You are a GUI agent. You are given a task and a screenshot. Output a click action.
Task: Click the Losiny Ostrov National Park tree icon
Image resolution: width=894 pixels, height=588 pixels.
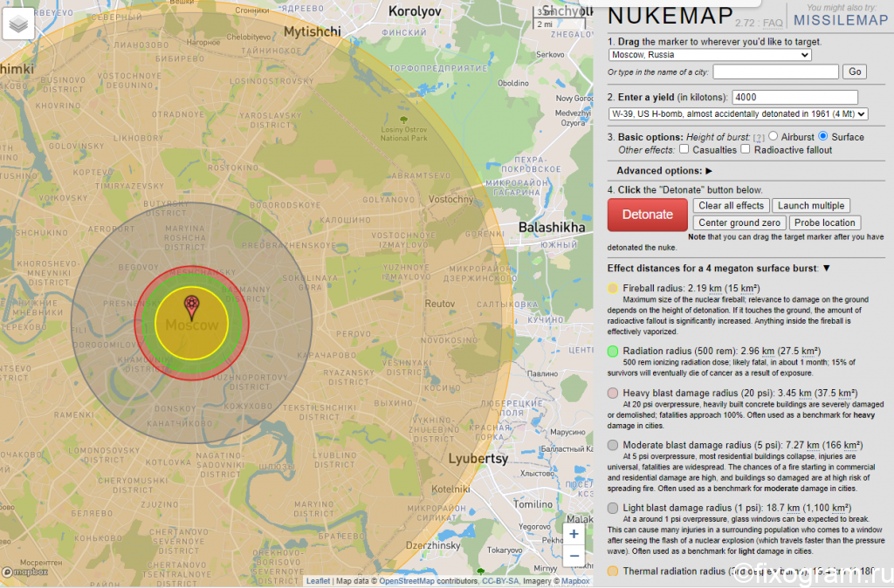click(403, 120)
